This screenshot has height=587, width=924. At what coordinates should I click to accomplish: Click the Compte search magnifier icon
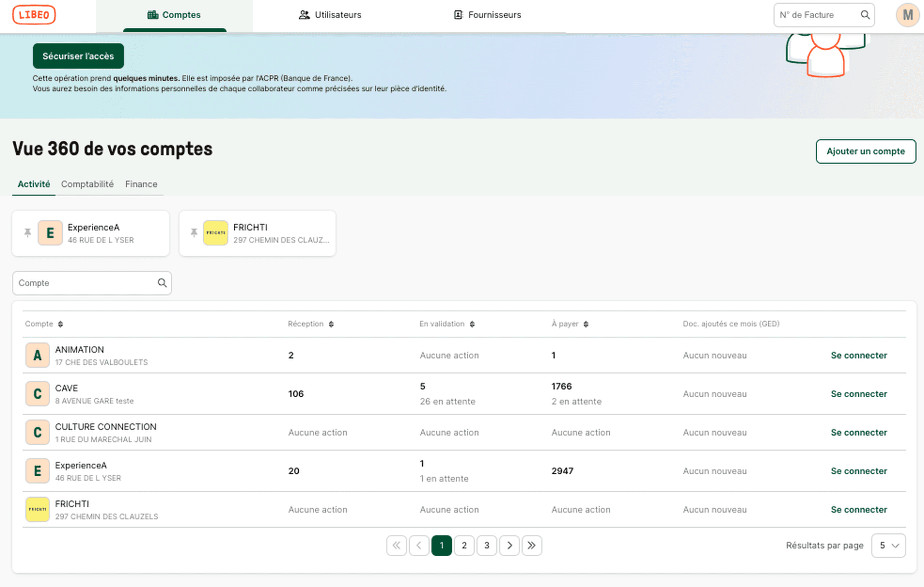click(162, 283)
